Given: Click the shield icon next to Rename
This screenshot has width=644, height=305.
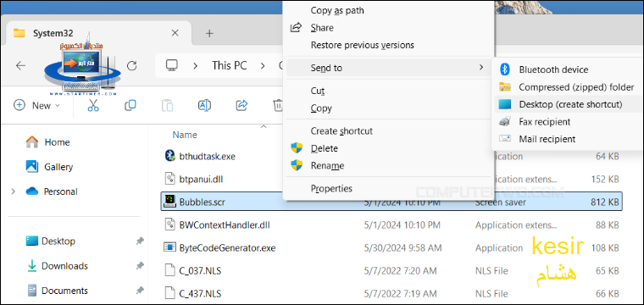Looking at the screenshot, I should [x=297, y=165].
